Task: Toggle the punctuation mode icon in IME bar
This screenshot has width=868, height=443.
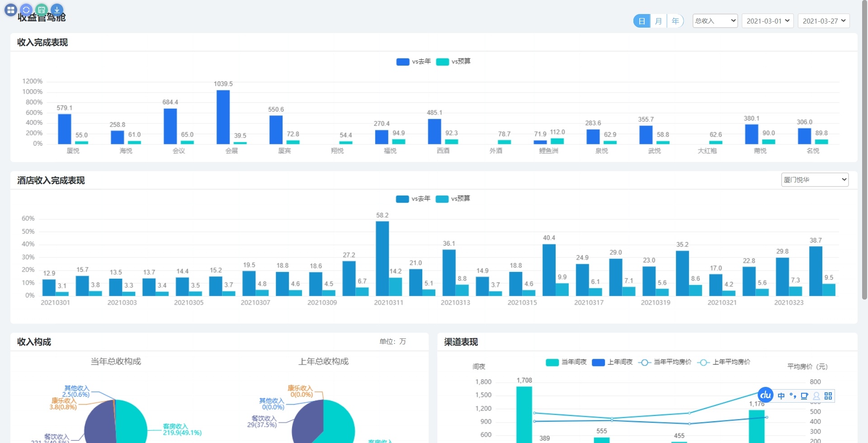Action: pyautogui.click(x=793, y=396)
